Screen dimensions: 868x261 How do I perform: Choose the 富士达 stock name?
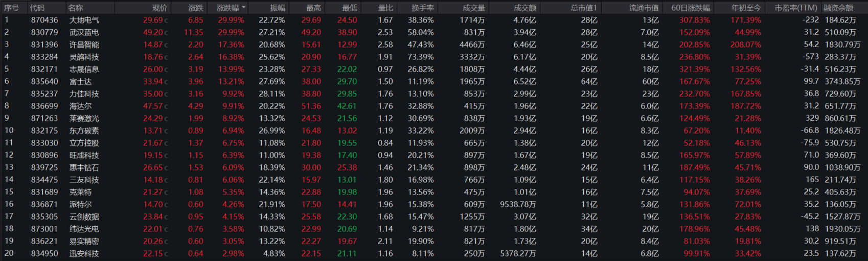tap(81, 81)
